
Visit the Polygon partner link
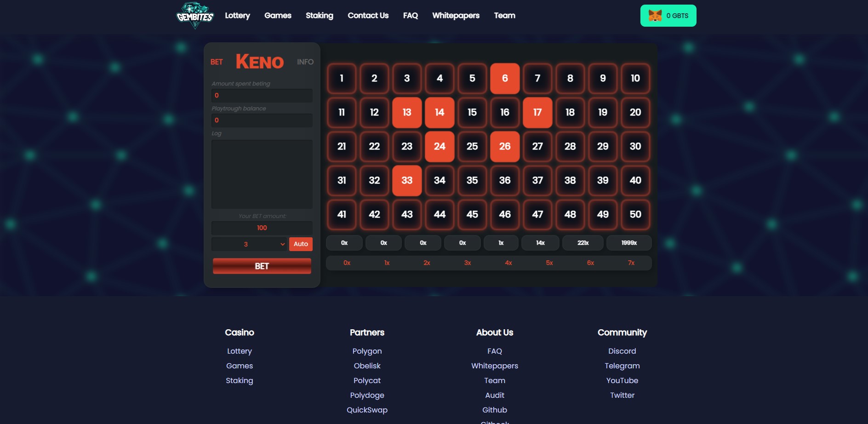[367, 351]
